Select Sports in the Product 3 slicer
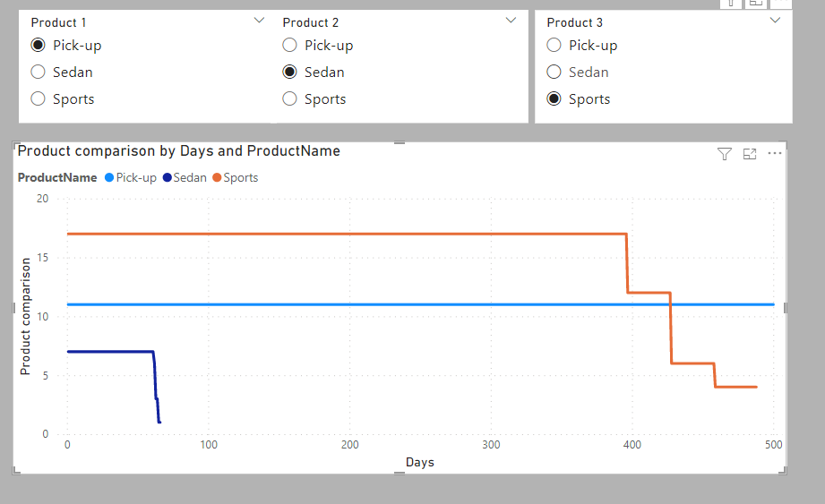 tap(554, 98)
